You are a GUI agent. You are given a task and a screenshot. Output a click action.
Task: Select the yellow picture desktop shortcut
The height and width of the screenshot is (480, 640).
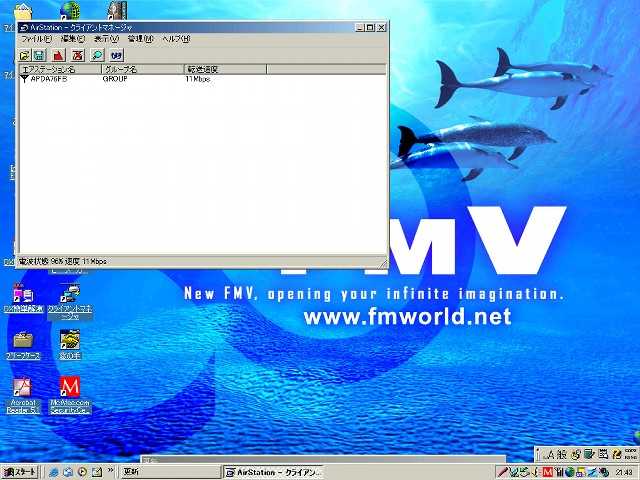(x=70, y=345)
